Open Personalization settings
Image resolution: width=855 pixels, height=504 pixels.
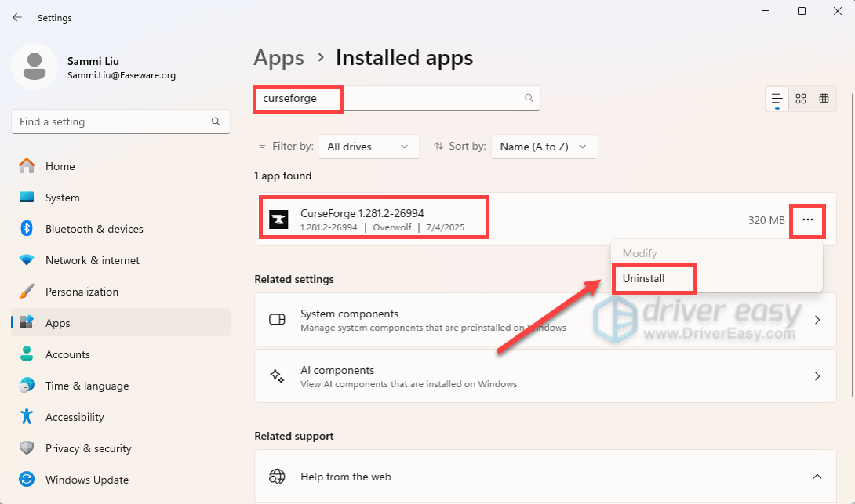(121, 292)
